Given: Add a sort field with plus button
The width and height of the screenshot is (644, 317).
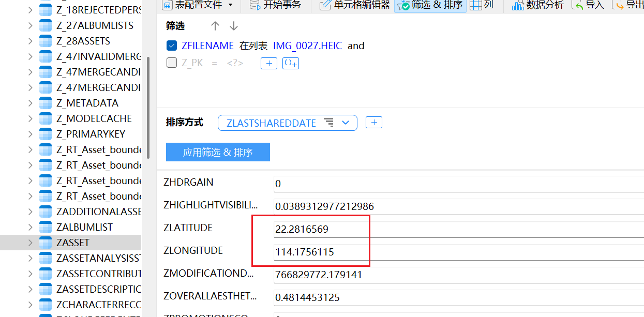Looking at the screenshot, I should (373, 123).
